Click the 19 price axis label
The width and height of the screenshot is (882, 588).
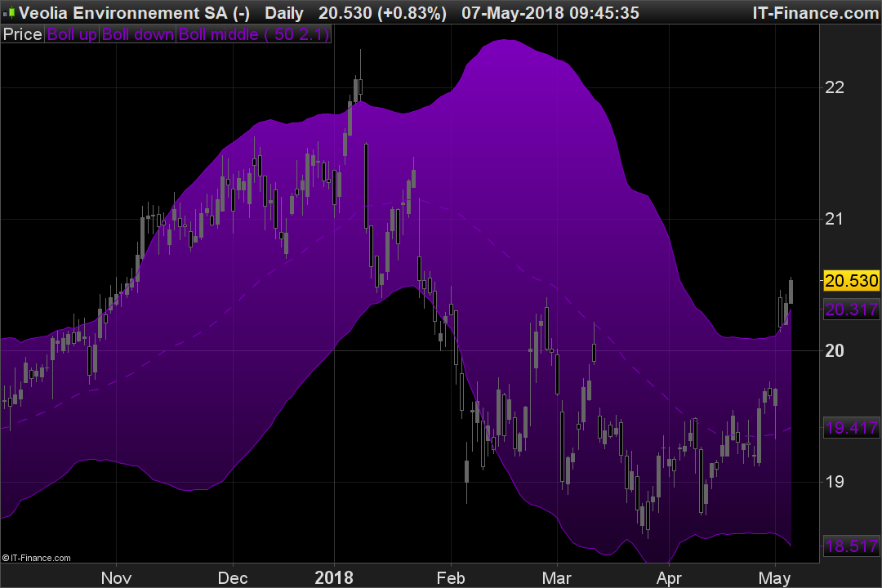[x=834, y=482]
